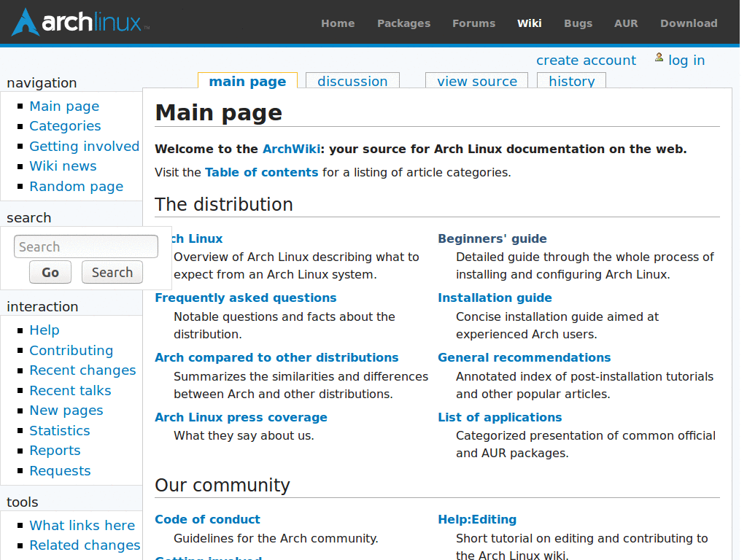The width and height of the screenshot is (747, 560).
Task: Click the 'The distribution' section heading
Action: tap(224, 205)
